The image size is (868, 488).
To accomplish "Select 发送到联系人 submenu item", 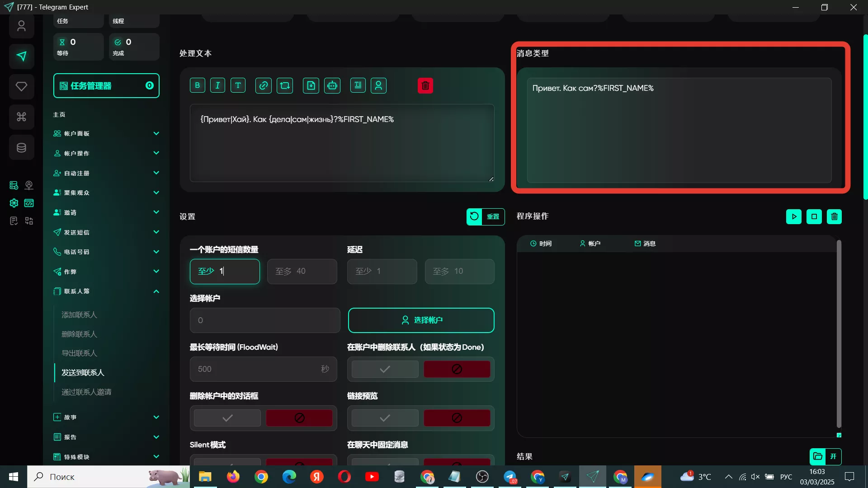I will pyautogui.click(x=83, y=373).
